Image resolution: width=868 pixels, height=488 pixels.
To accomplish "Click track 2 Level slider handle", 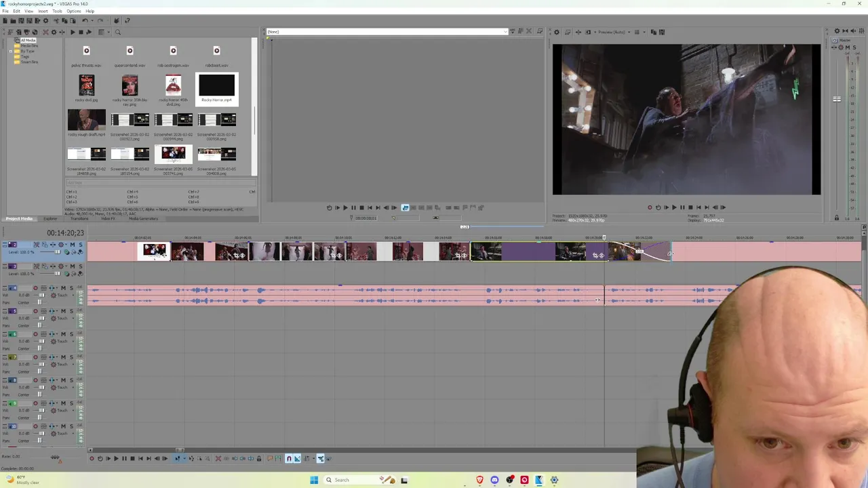I will [x=57, y=252].
